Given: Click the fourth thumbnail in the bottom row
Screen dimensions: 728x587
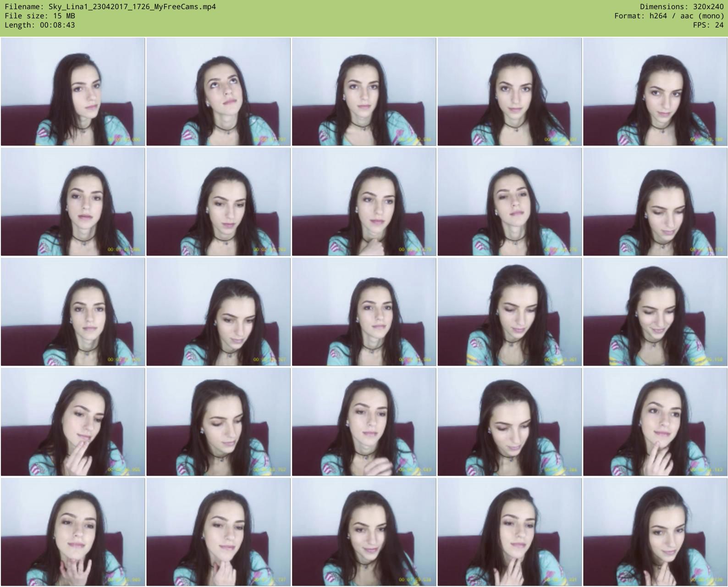Looking at the screenshot, I should [x=509, y=532].
